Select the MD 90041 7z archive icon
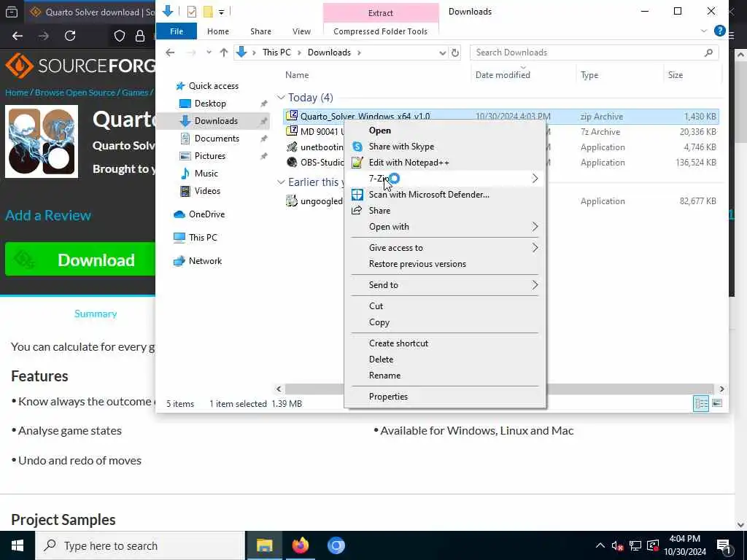The height and width of the screenshot is (560, 747). point(292,131)
